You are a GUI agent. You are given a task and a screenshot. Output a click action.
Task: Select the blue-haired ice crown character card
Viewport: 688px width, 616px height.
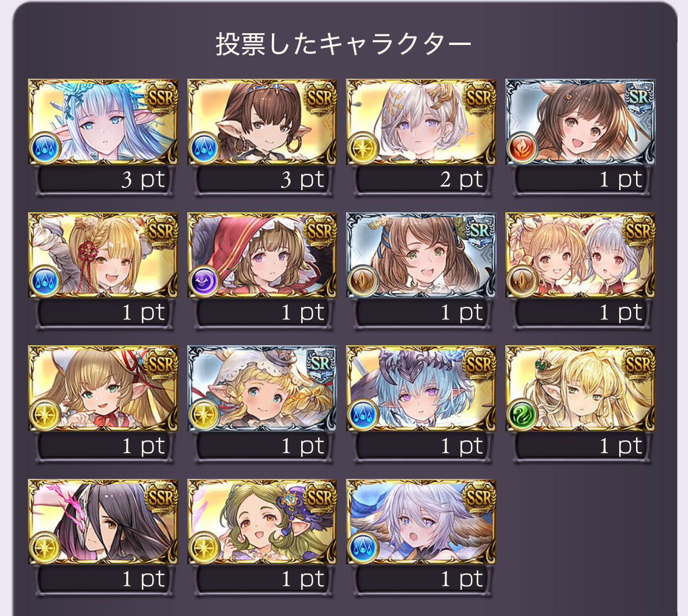click(103, 121)
